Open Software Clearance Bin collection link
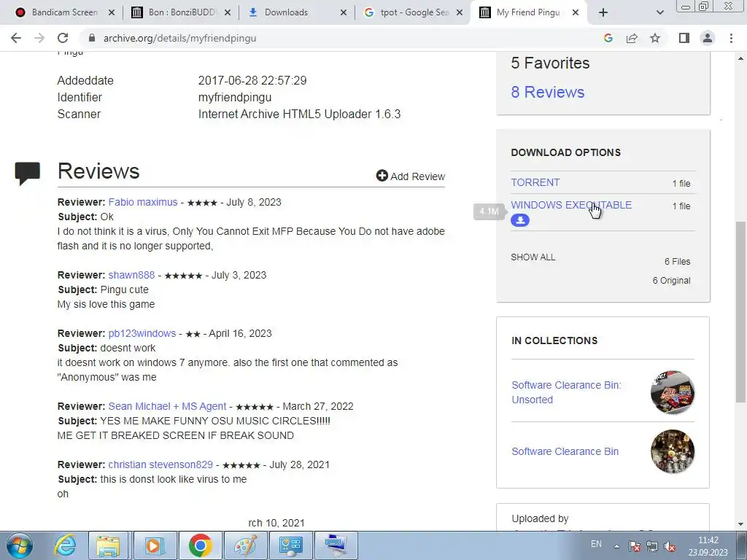Image resolution: width=747 pixels, height=560 pixels. [565, 451]
